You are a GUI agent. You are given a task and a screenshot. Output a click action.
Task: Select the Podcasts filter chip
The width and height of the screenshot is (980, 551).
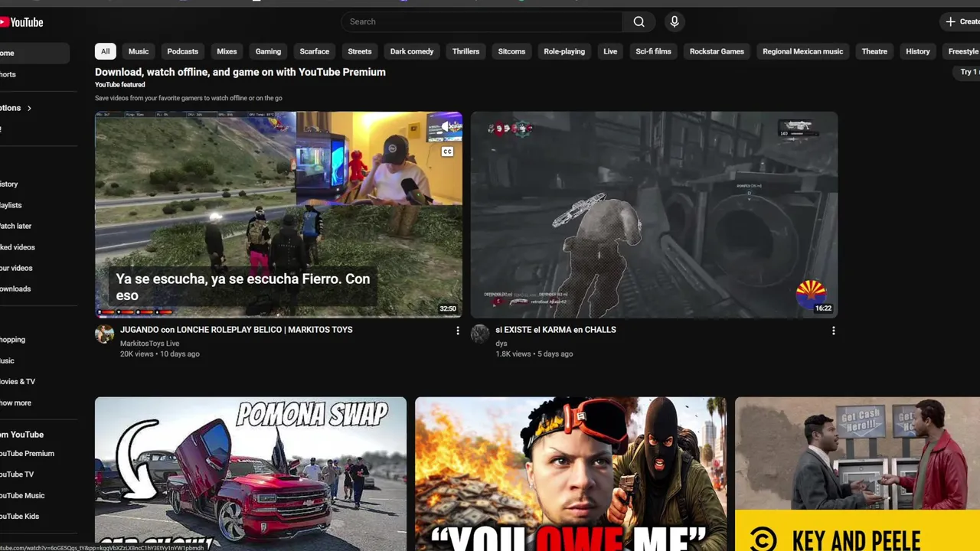[182, 51]
